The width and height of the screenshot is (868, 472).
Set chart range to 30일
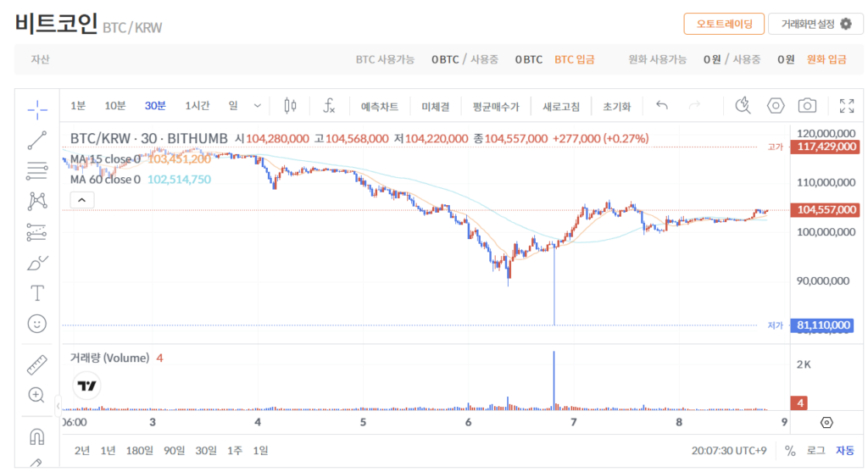[x=206, y=451]
